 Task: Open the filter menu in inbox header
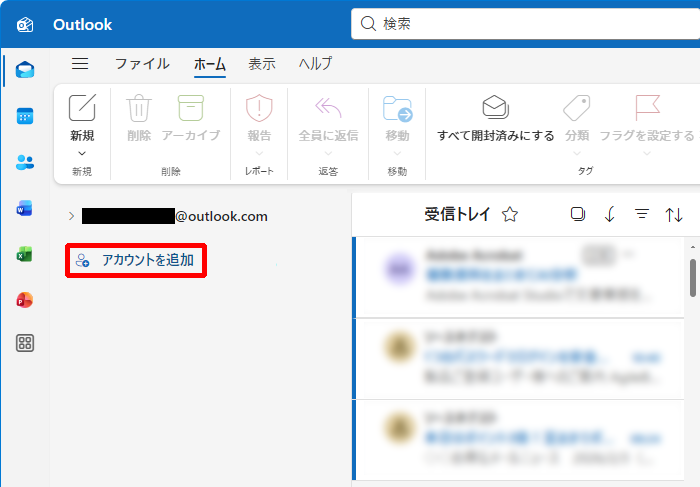(642, 214)
